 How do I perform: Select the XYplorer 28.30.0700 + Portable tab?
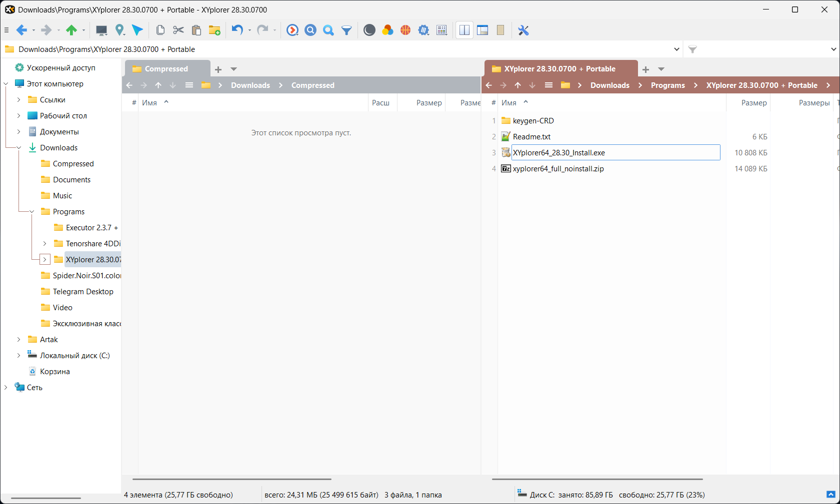click(560, 69)
